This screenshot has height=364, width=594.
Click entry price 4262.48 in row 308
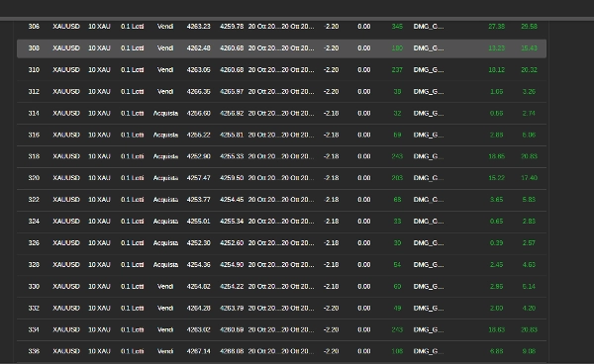coord(199,48)
